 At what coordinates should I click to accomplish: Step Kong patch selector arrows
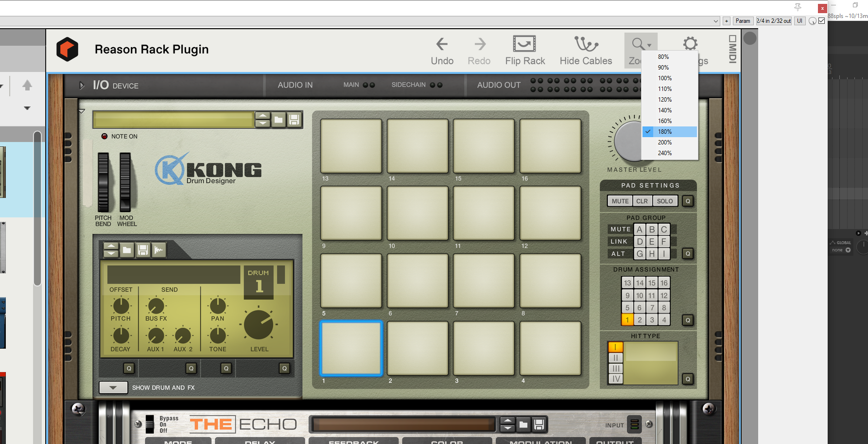tap(262, 120)
